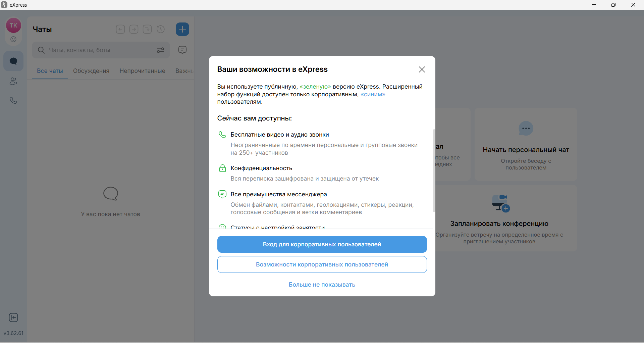644x343 pixels.
Task: Switch to the Все чаты tab
Action: (x=50, y=71)
